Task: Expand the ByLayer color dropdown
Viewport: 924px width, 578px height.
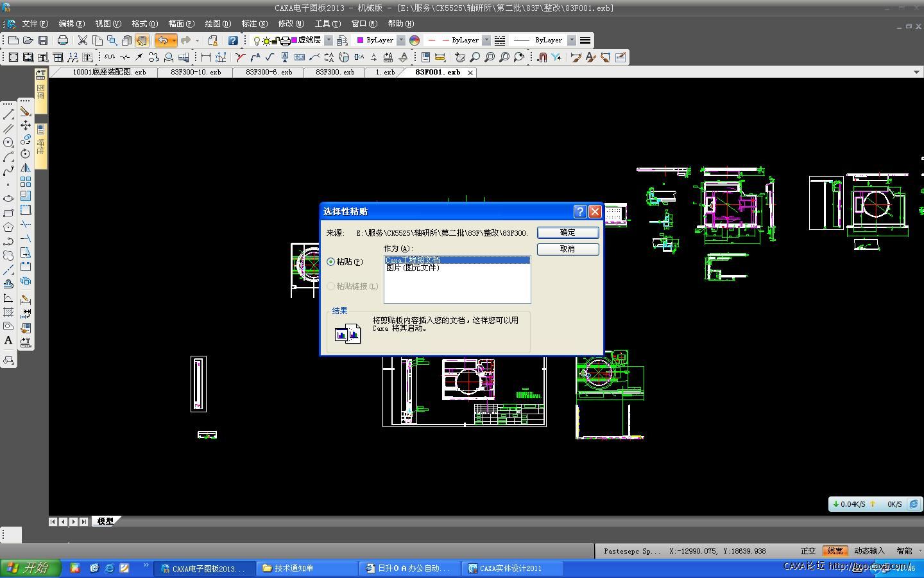Action: [401, 40]
